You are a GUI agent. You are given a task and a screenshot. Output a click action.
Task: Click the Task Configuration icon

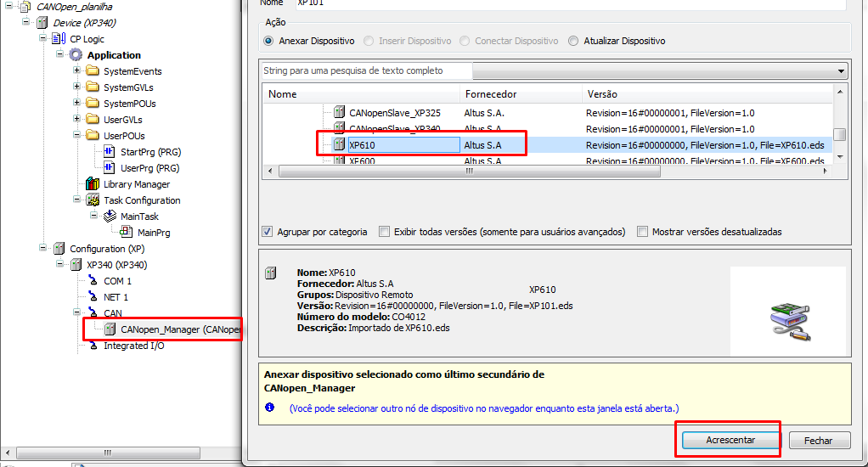pyautogui.click(x=93, y=200)
